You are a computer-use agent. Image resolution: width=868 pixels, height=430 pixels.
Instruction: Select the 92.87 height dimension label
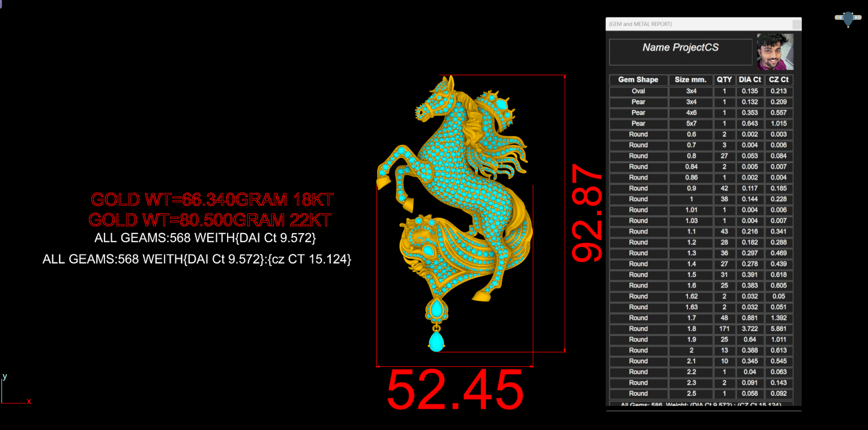pos(587,214)
